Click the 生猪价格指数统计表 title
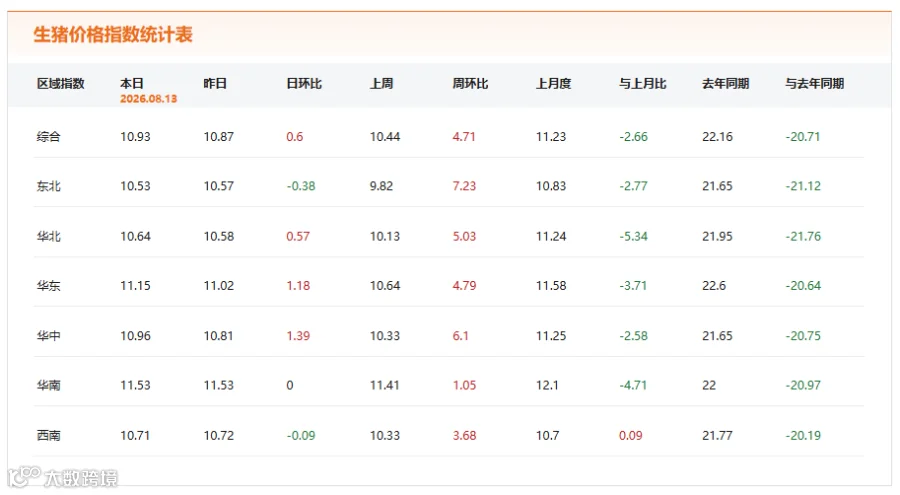This screenshot has height=495, width=900. [x=112, y=34]
